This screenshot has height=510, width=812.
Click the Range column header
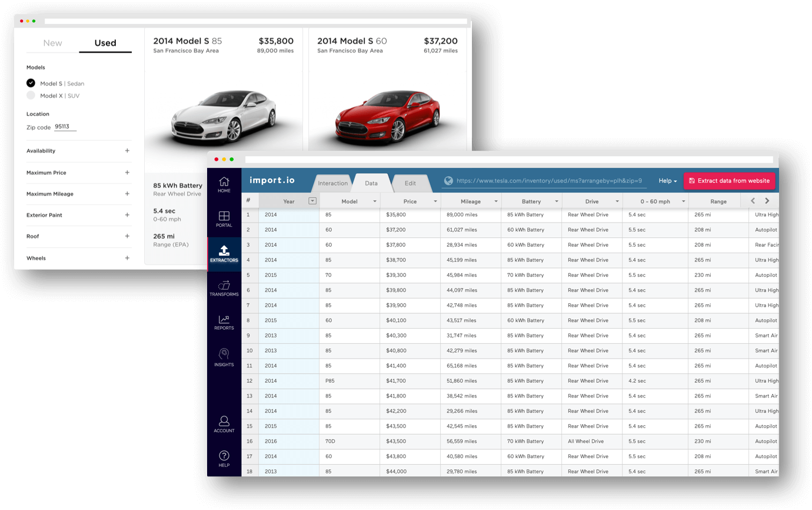(x=718, y=201)
